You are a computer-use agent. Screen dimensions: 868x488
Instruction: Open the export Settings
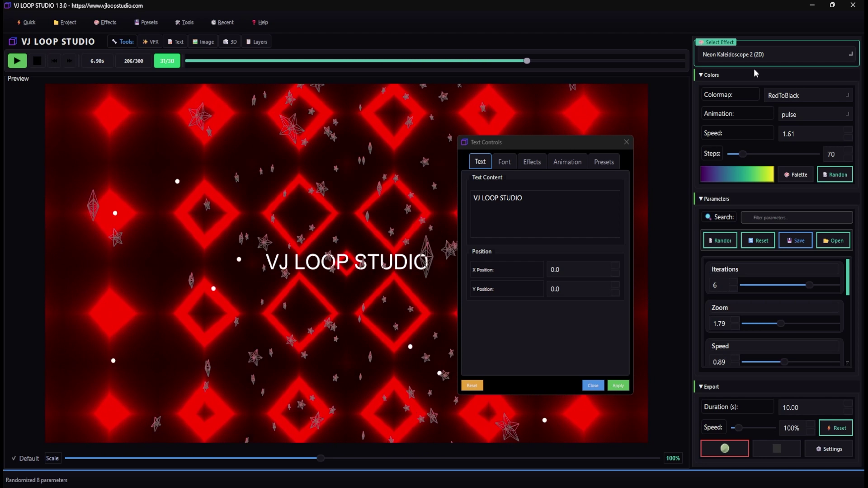click(829, 449)
